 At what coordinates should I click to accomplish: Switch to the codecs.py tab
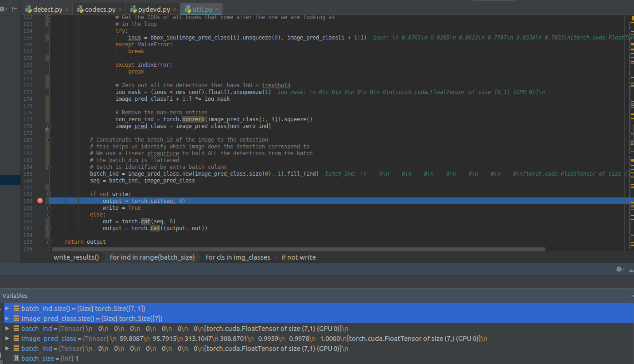pos(100,9)
